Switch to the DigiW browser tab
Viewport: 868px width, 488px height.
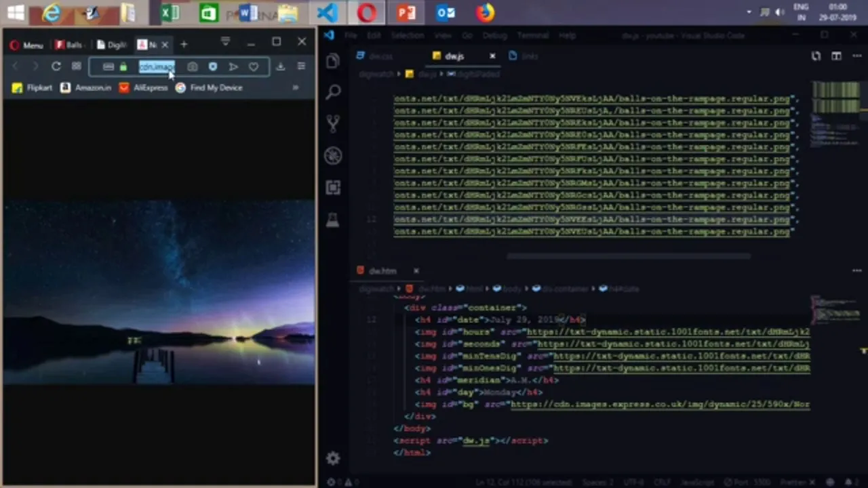coord(112,45)
